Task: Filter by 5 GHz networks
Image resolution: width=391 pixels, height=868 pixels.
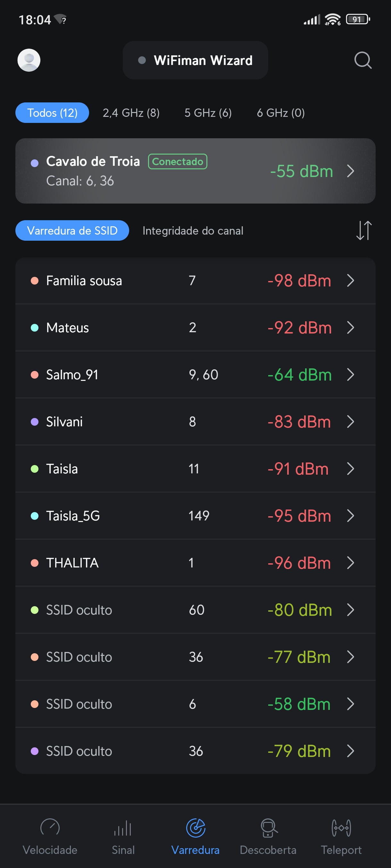Action: click(208, 113)
